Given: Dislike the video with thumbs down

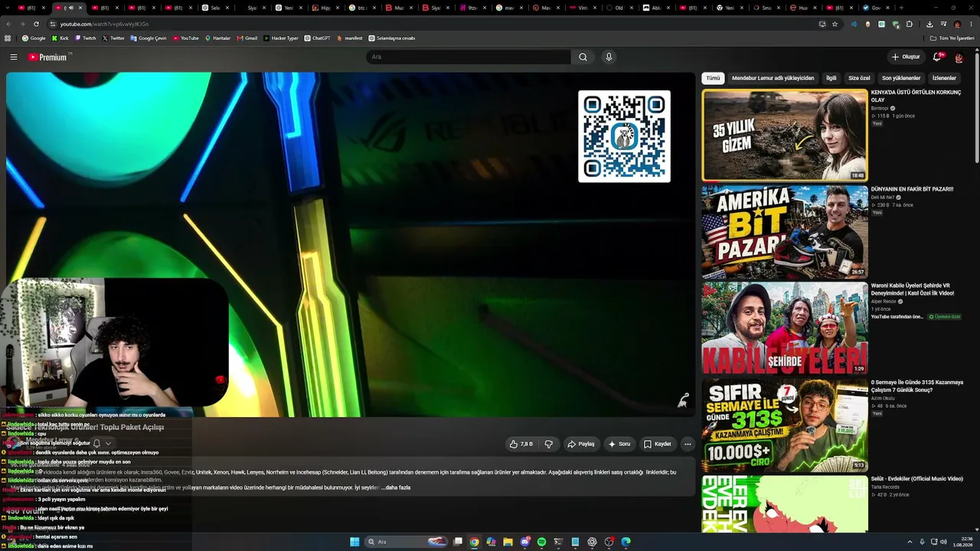Looking at the screenshot, I should pos(548,444).
